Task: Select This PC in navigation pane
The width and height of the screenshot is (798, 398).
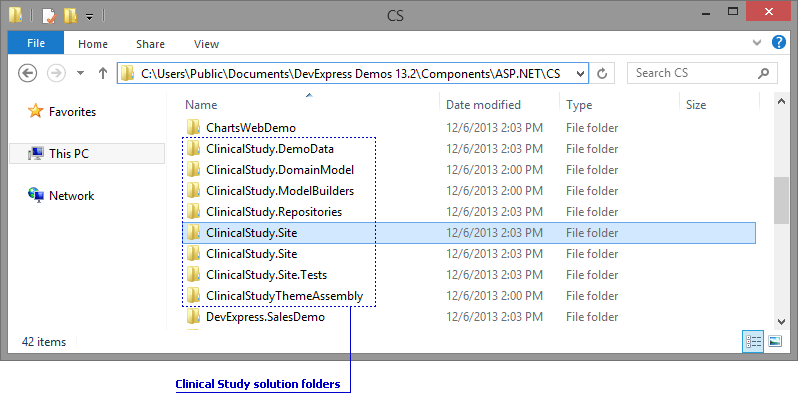Action: [x=87, y=154]
